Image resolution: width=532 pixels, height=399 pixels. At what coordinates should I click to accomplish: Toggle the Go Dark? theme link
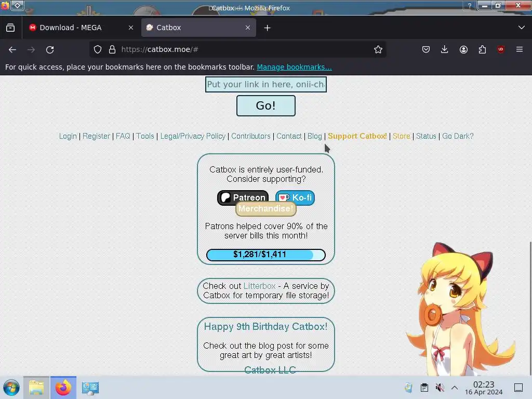(458, 136)
